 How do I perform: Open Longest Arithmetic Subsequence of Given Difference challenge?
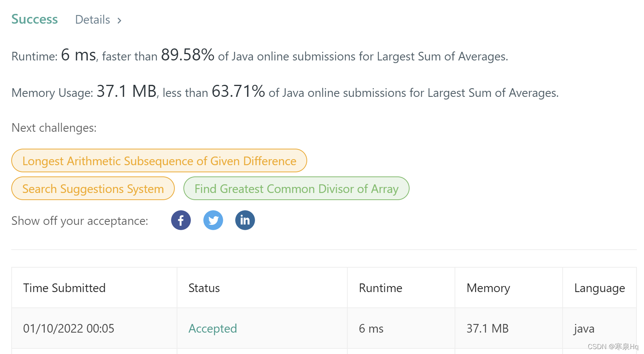coord(159,161)
